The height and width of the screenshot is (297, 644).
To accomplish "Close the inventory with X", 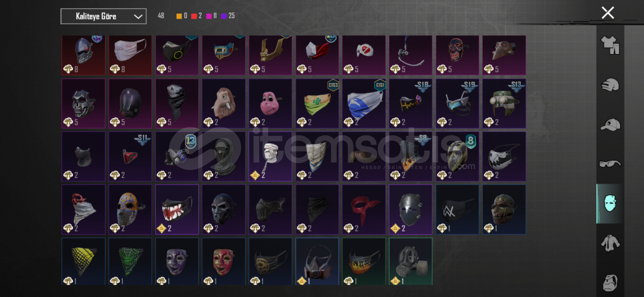I will click(608, 13).
